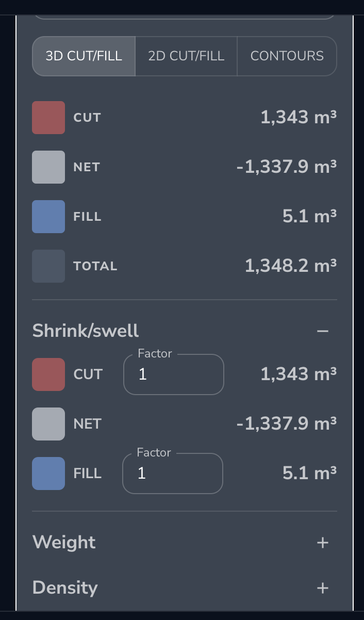Select the TOTAL value 1,348.2 m³
Image resolution: width=364 pixels, height=620 pixels.
click(290, 266)
